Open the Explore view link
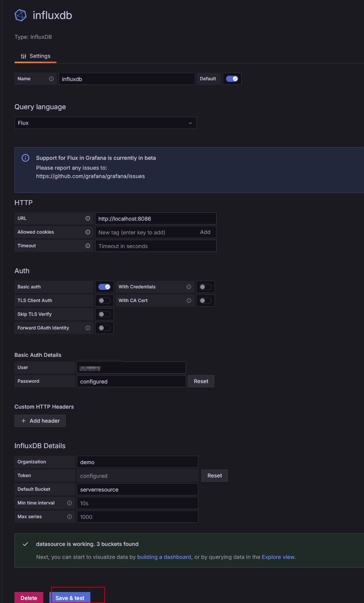Viewport: 364px width, 603px height. click(x=278, y=557)
